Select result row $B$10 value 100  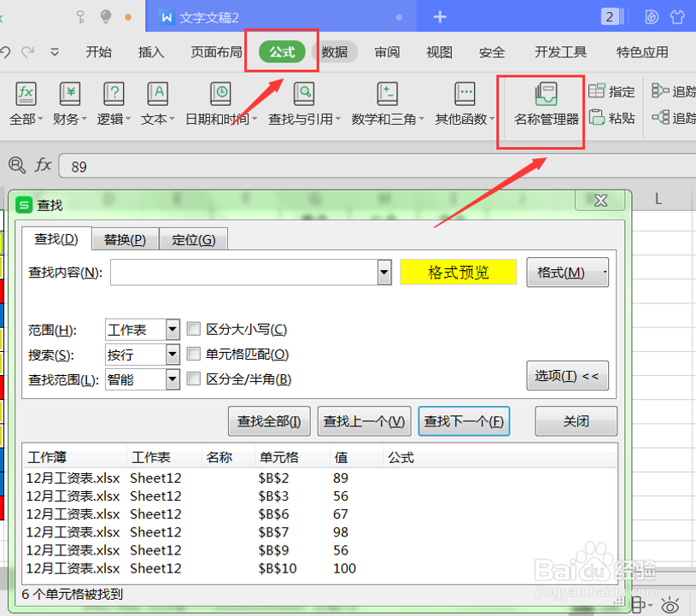click(x=319, y=568)
